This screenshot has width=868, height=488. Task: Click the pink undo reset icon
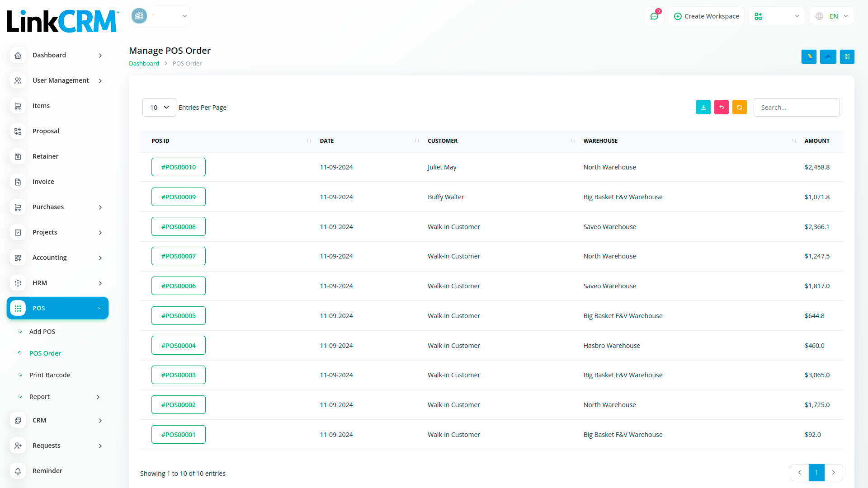point(721,107)
